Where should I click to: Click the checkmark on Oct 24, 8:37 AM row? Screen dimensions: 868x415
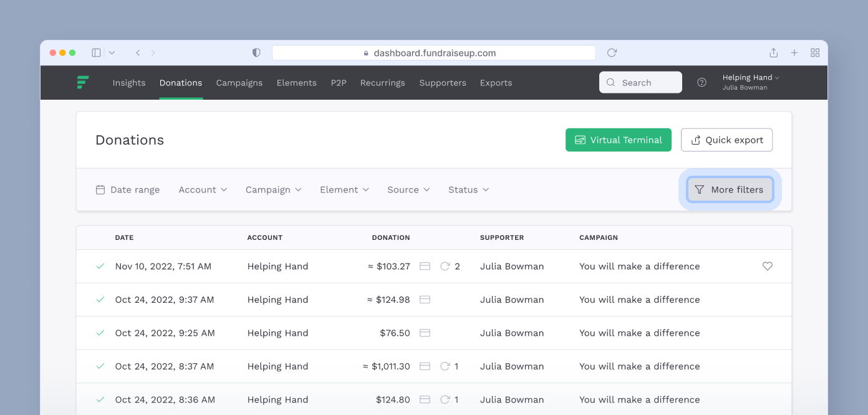pos(100,366)
